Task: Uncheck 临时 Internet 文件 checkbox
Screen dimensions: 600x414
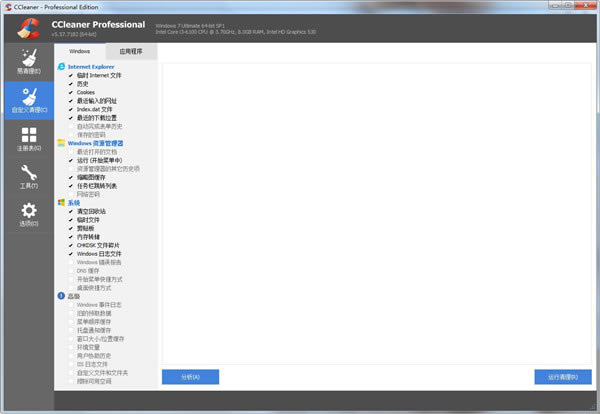Action: pyautogui.click(x=71, y=75)
